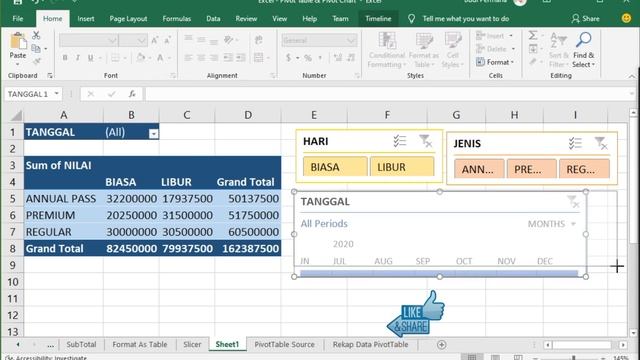Open the PivotTable Source sheet tab
Screen dimensions: 640x360
point(284,344)
